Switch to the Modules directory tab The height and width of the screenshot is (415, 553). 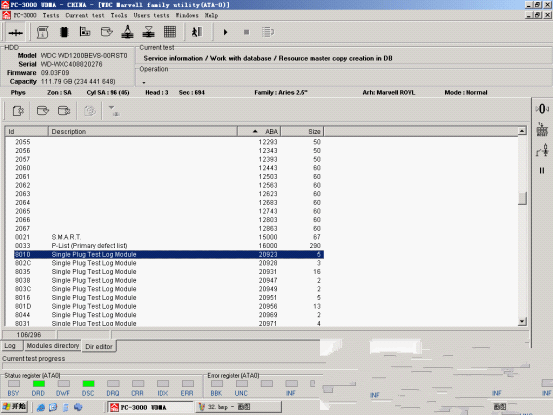pyautogui.click(x=53, y=346)
